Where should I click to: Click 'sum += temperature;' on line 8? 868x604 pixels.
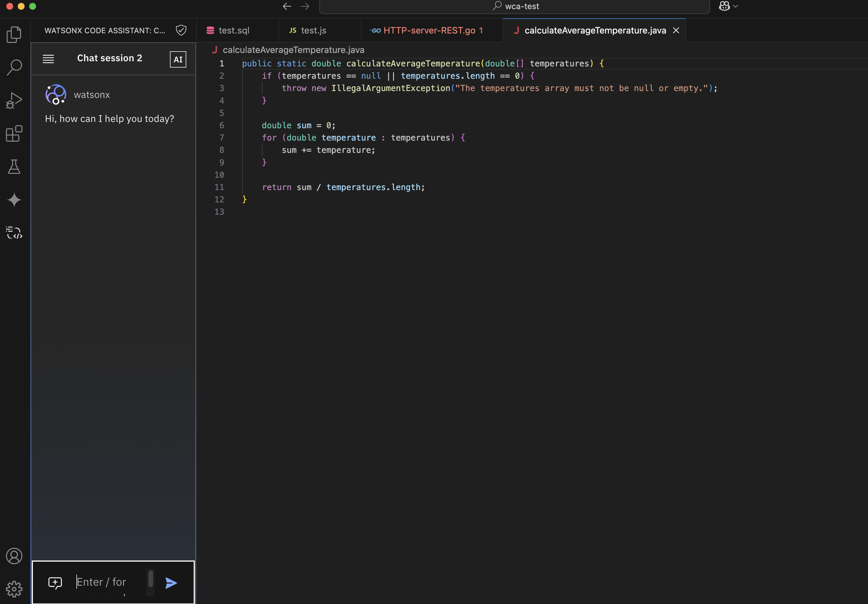(x=328, y=150)
